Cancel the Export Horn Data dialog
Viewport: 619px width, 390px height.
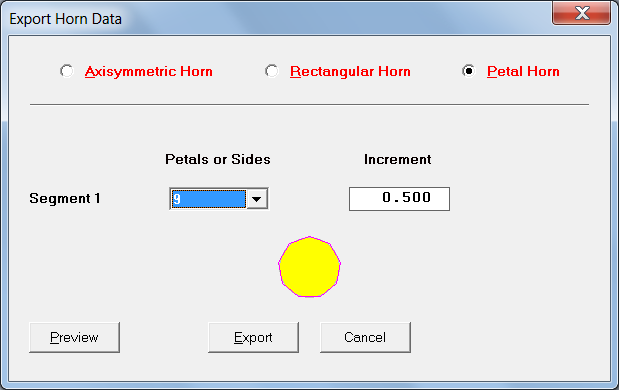click(x=365, y=337)
